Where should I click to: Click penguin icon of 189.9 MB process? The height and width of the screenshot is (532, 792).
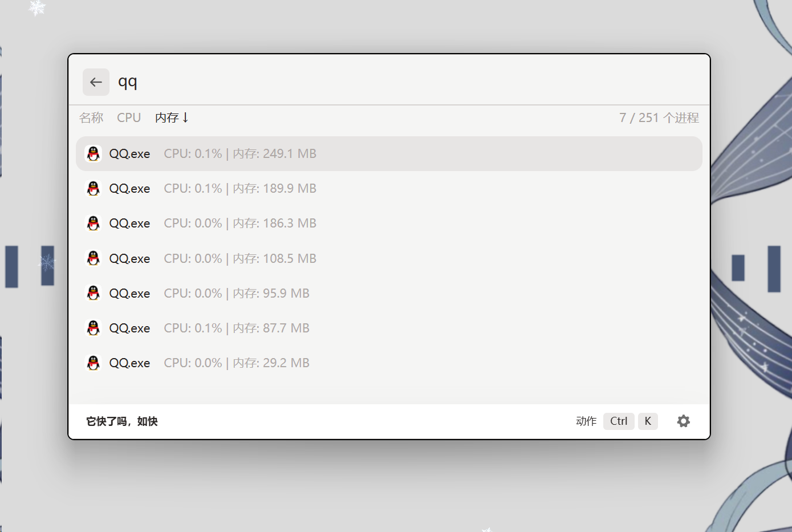(x=94, y=188)
